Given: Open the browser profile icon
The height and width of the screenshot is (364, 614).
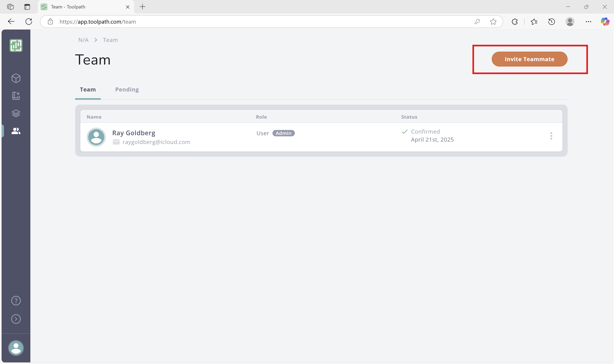Looking at the screenshot, I should 570,22.
